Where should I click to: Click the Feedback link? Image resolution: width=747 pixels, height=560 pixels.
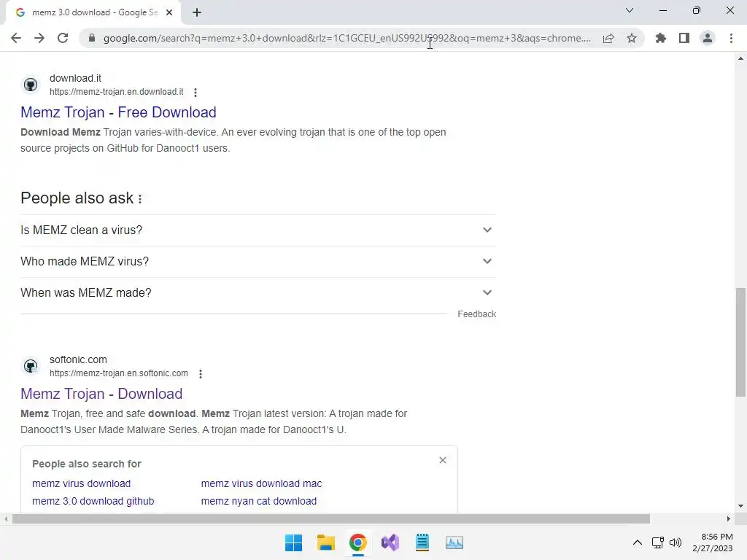477,314
